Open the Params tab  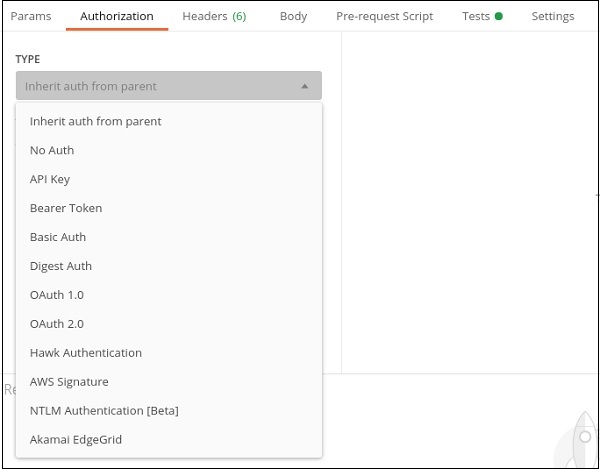click(x=31, y=16)
